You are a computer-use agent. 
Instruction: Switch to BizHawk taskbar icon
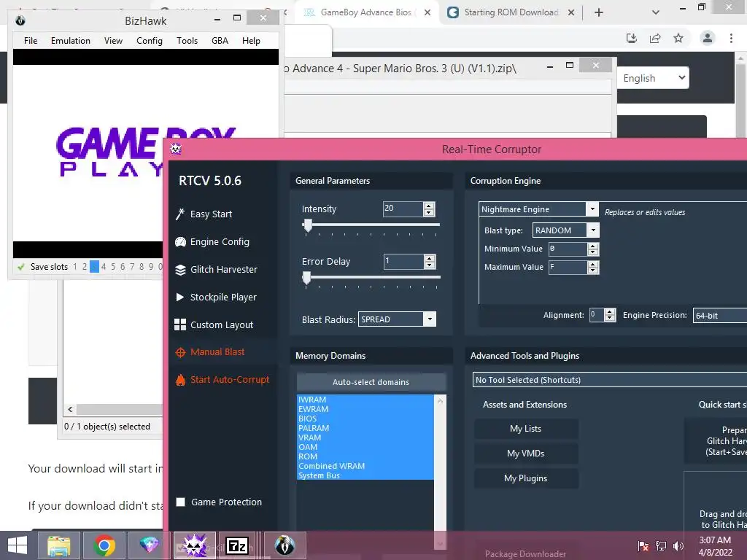[x=285, y=545]
